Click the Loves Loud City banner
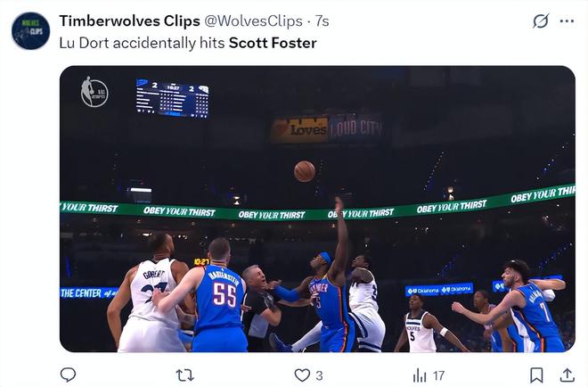 click(326, 129)
